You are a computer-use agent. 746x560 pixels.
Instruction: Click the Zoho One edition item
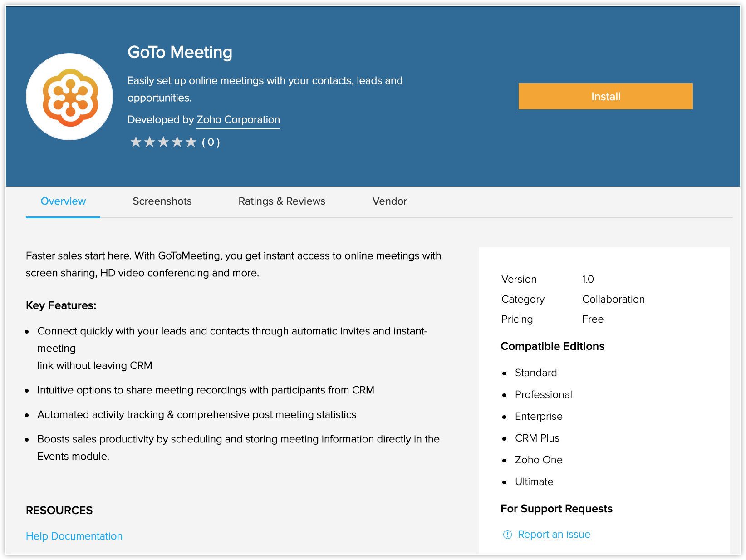pyautogui.click(x=539, y=460)
